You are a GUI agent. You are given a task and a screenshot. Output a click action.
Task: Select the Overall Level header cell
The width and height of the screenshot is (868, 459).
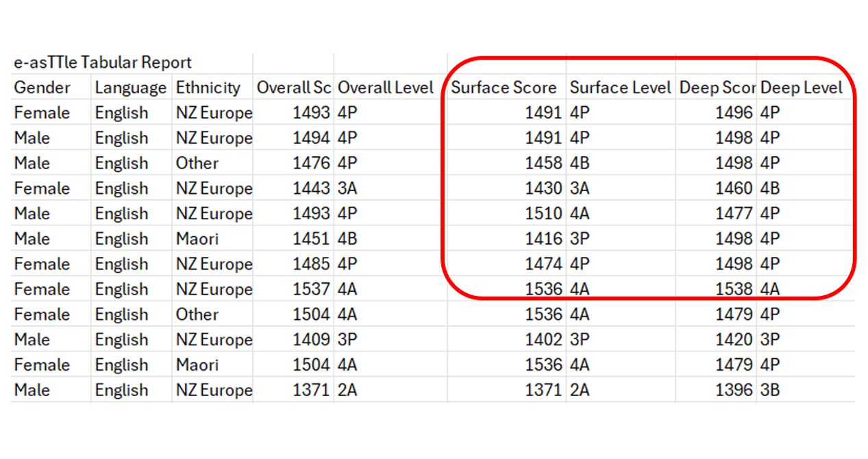(x=386, y=88)
